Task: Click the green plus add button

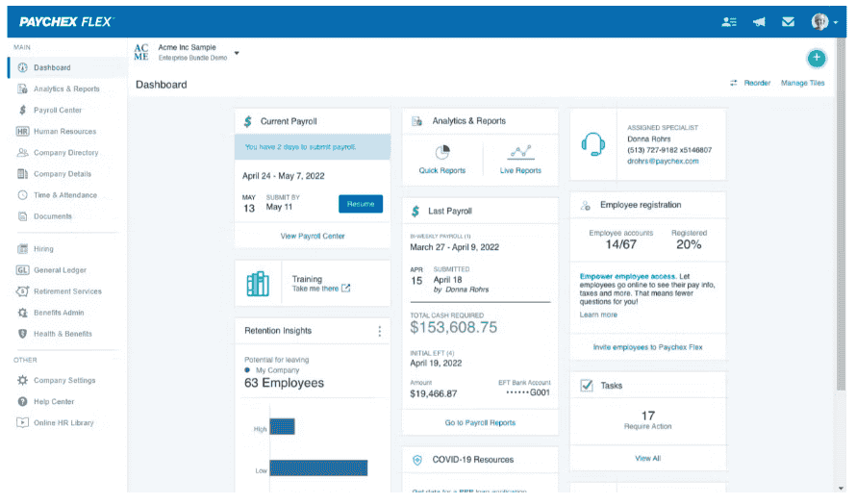Action: [817, 58]
